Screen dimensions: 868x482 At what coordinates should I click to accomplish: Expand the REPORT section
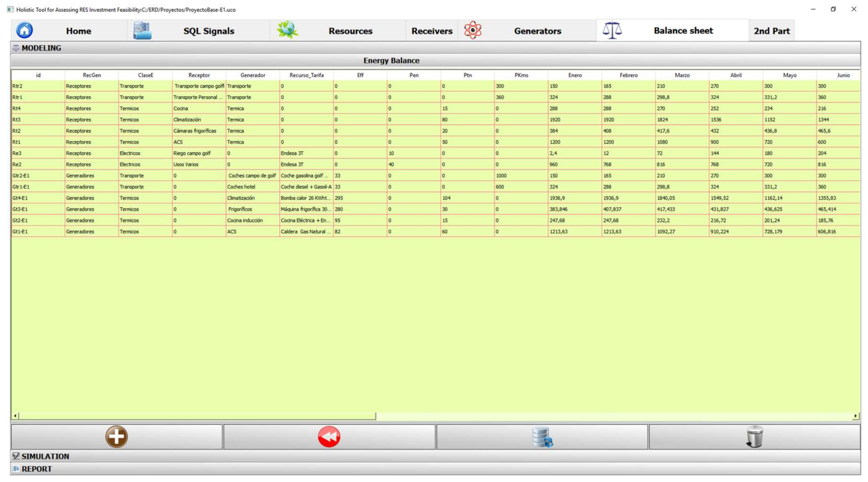click(36, 469)
